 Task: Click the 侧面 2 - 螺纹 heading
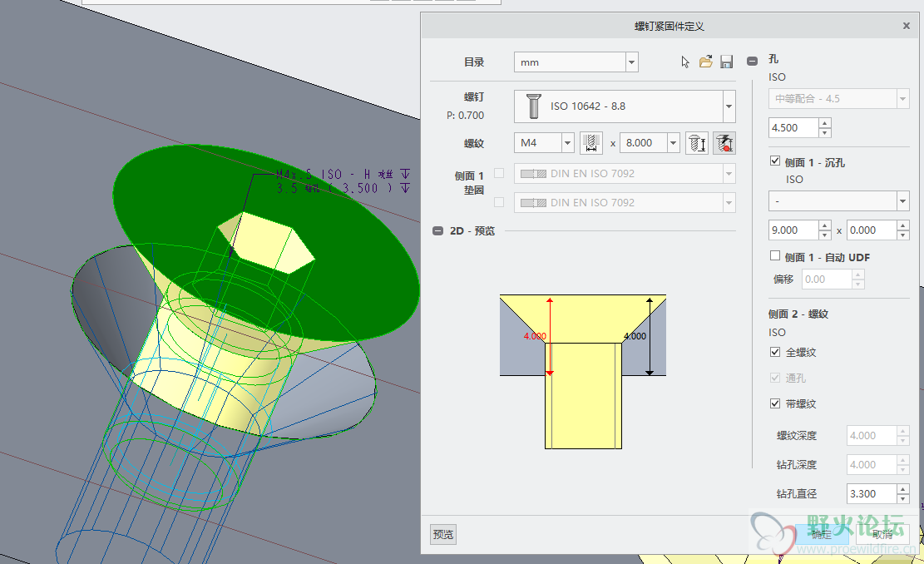pos(798,314)
